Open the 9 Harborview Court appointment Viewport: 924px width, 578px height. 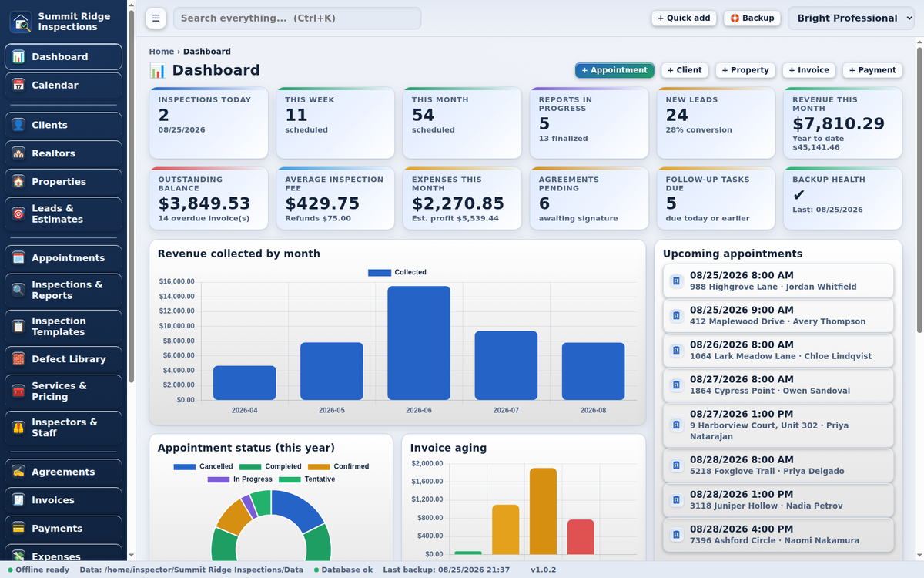click(x=778, y=425)
